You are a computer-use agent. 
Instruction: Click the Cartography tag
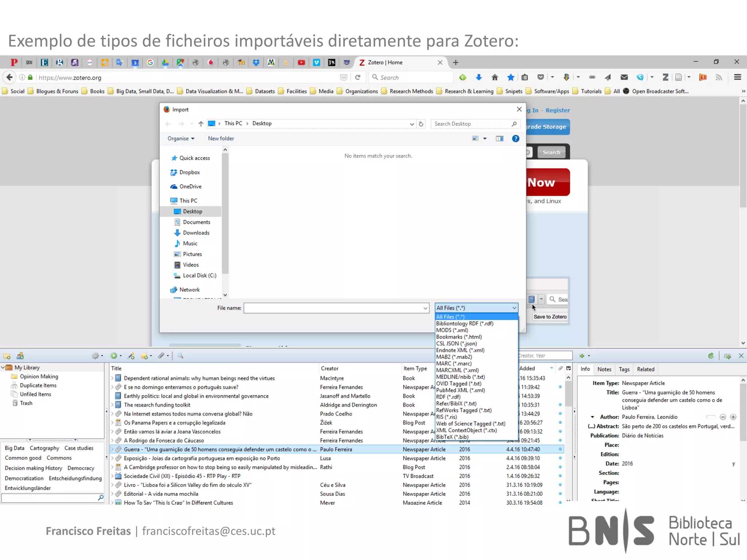point(44,448)
